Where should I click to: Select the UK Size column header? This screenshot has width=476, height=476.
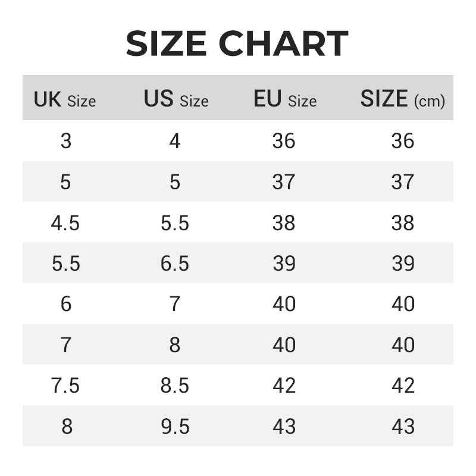(65, 99)
